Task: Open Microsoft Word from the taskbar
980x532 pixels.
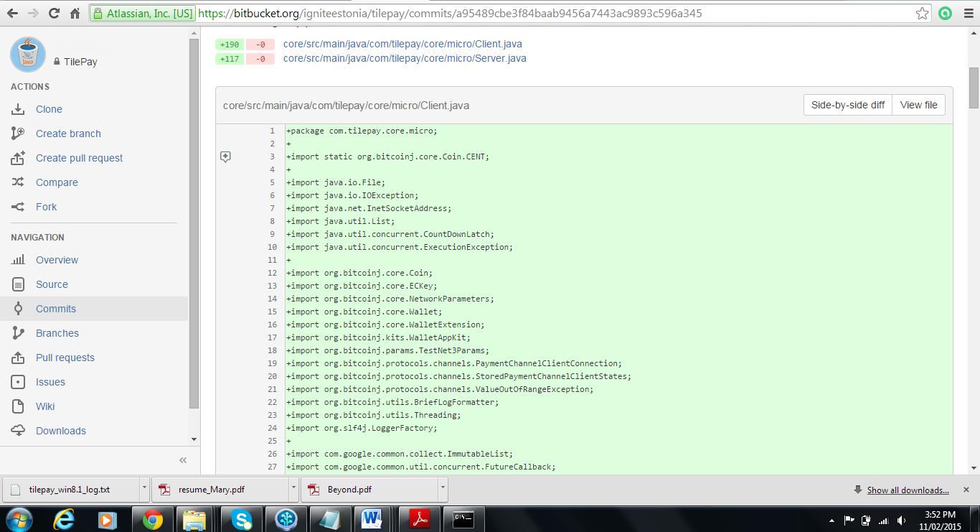Action: 372,518
